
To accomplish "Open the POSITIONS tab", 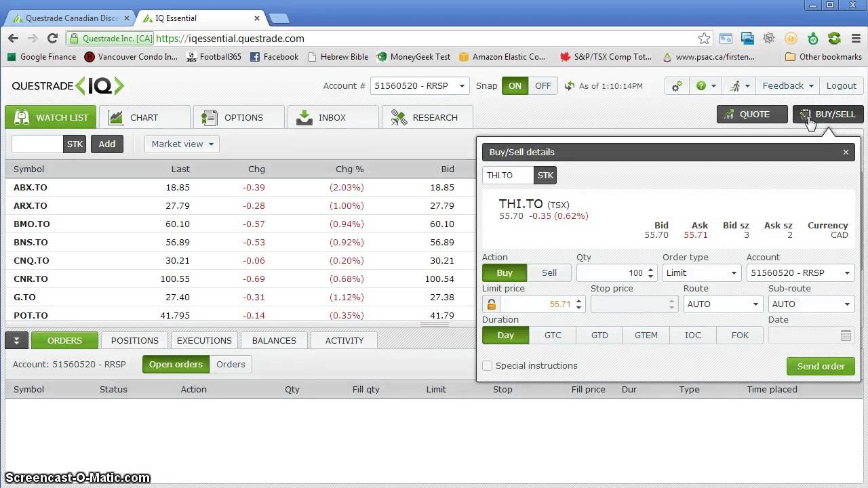I will pyautogui.click(x=135, y=341).
